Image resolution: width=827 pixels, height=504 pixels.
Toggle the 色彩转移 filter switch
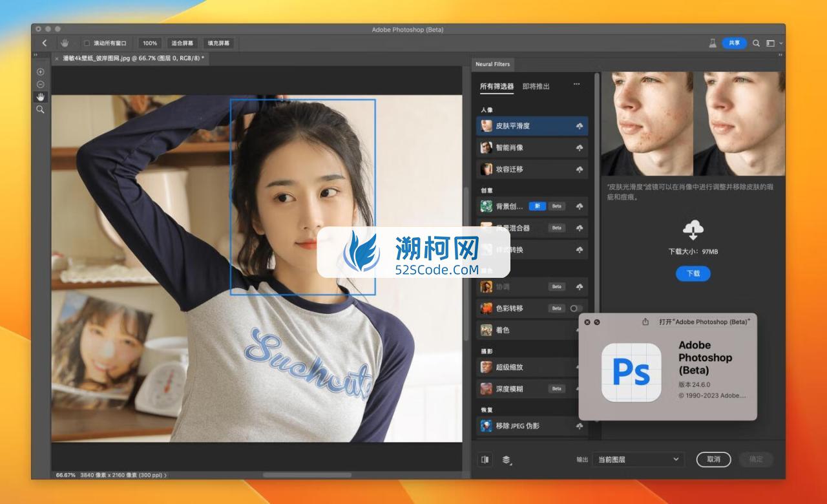pos(575,308)
